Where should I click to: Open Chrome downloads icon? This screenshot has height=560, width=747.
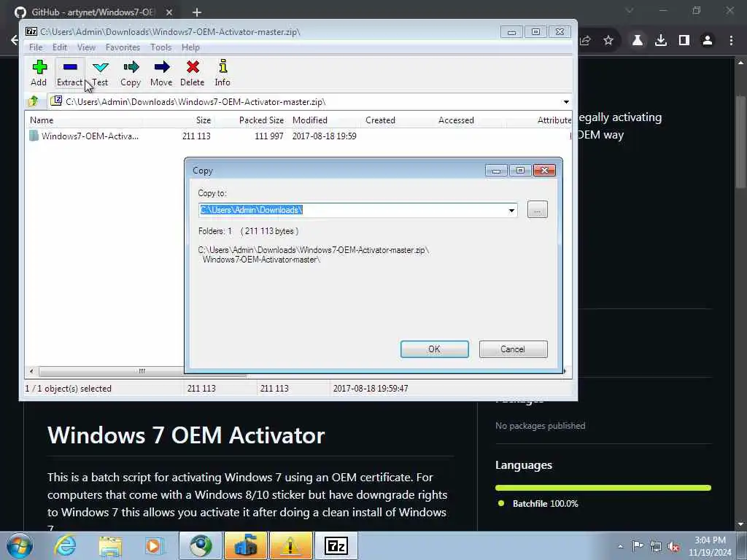tap(661, 41)
